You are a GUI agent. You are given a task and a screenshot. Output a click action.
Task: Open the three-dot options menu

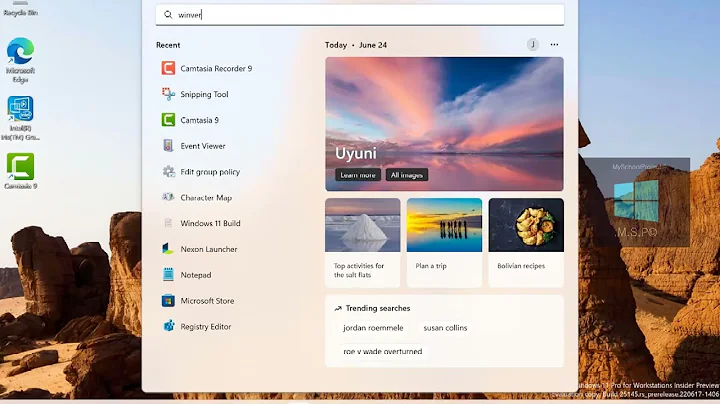(554, 45)
